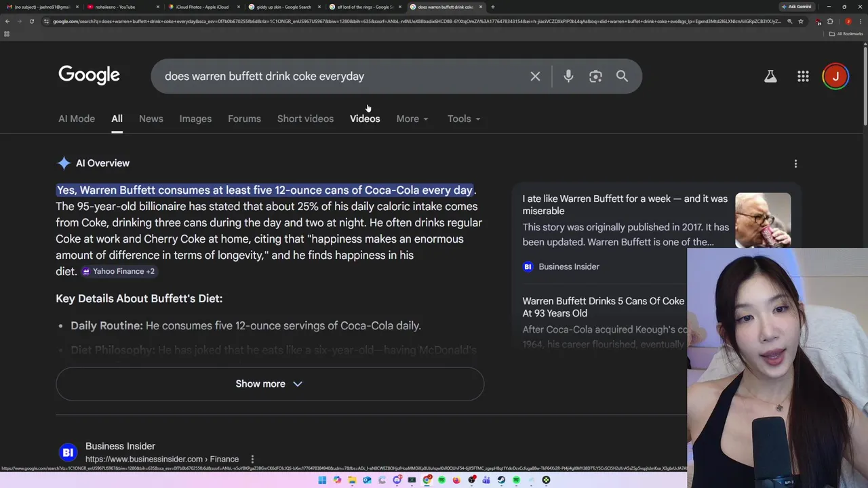This screenshot has width=868, height=488.
Task: Switch to iCloud Photos browser tab
Action: point(203,7)
